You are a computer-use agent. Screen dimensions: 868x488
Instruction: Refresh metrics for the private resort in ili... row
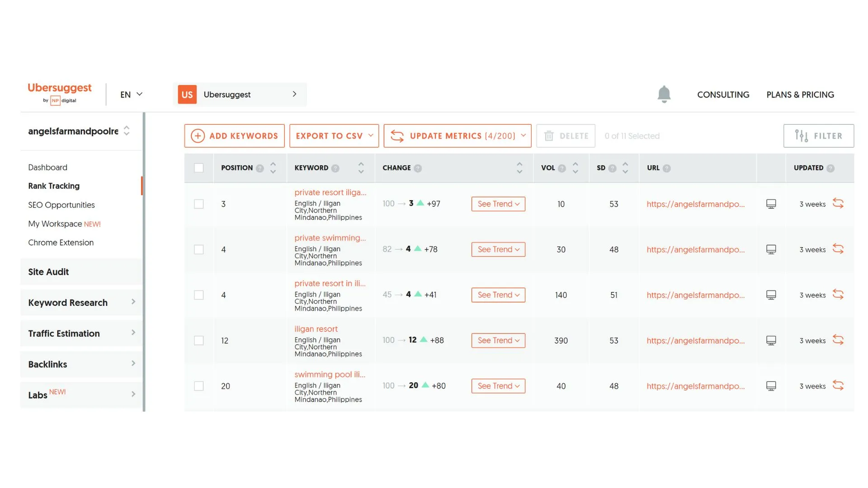pos(838,295)
